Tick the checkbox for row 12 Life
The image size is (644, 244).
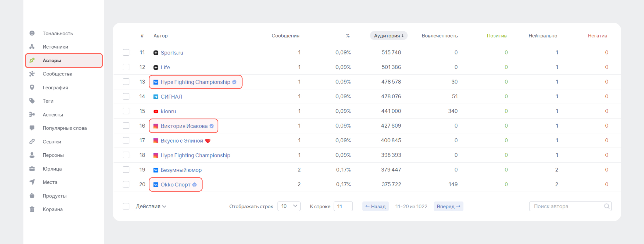click(126, 67)
